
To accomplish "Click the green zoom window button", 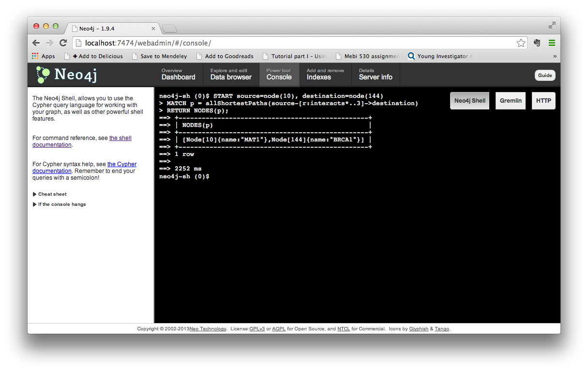I will pyautogui.click(x=56, y=26).
